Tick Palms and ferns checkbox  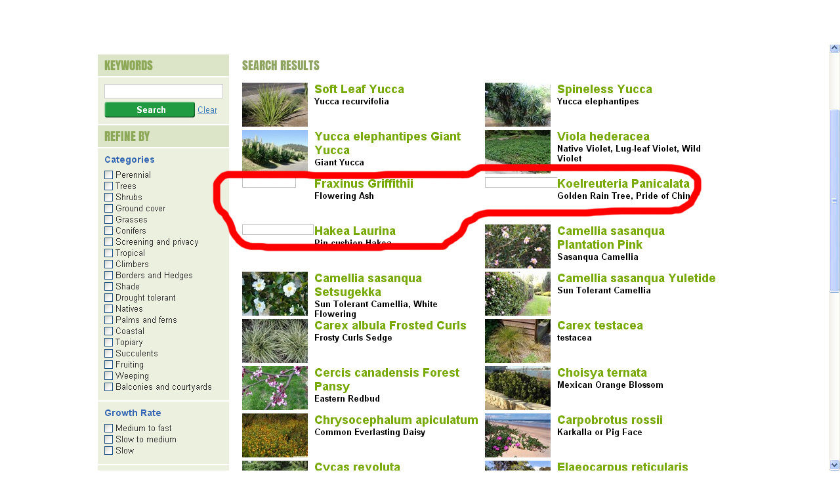tap(108, 320)
